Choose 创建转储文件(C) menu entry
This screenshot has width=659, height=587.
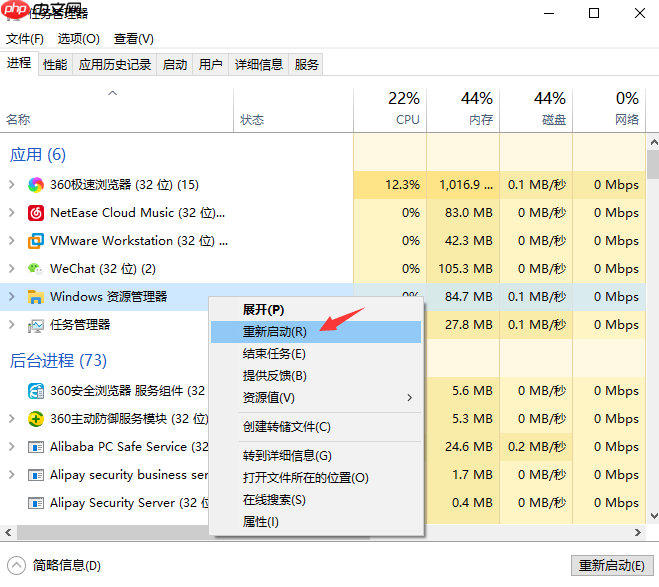tap(316, 427)
